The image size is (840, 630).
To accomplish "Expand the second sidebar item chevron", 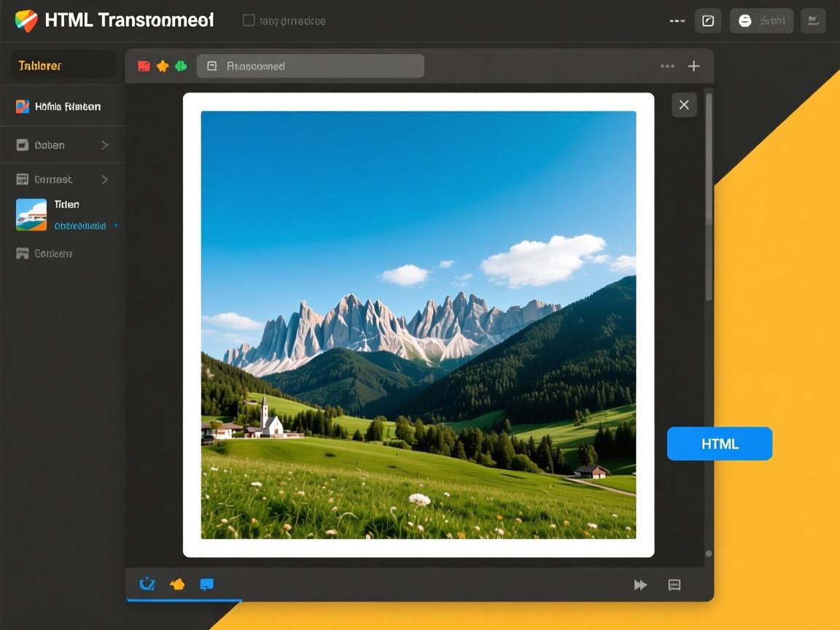I will (x=104, y=179).
